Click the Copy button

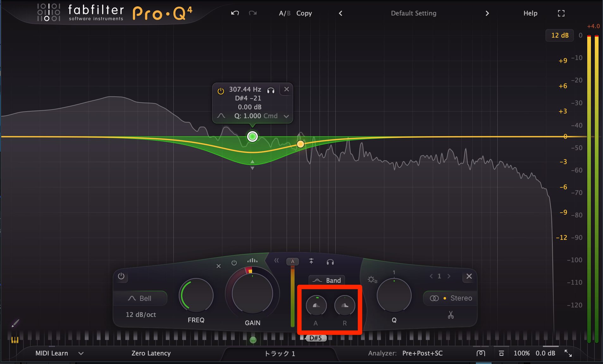point(304,13)
